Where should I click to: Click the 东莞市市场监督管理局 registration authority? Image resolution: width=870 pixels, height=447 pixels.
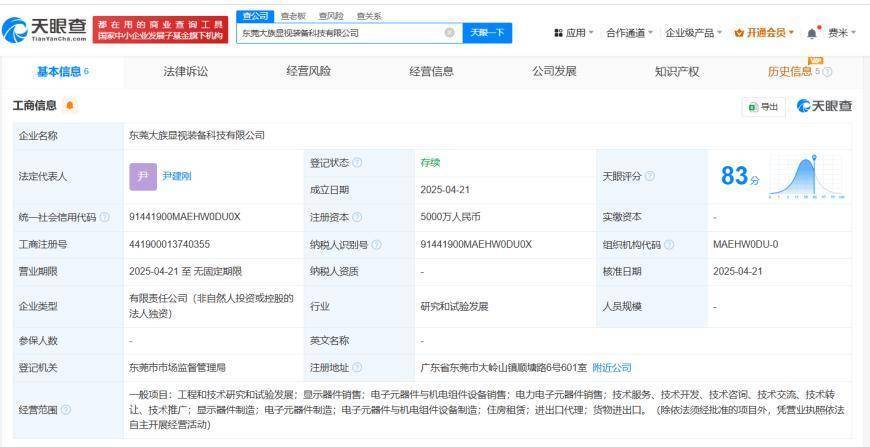click(177, 368)
